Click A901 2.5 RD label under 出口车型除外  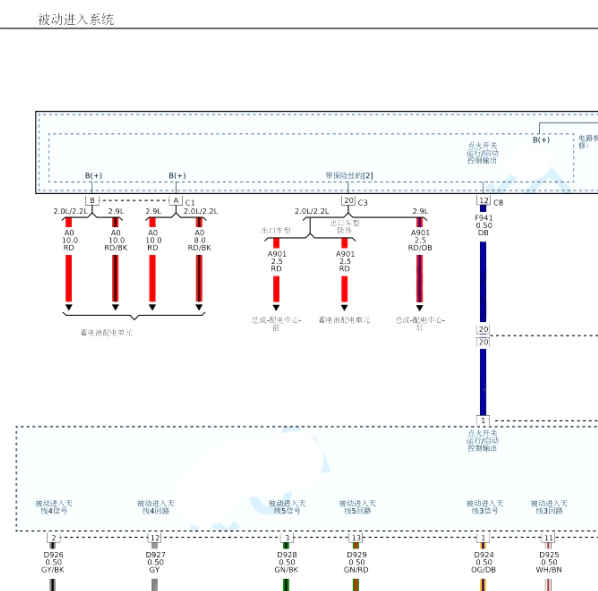pyautogui.click(x=345, y=261)
